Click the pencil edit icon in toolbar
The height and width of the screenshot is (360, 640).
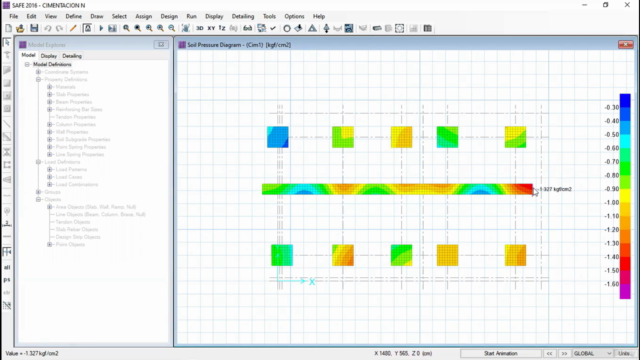click(73, 28)
